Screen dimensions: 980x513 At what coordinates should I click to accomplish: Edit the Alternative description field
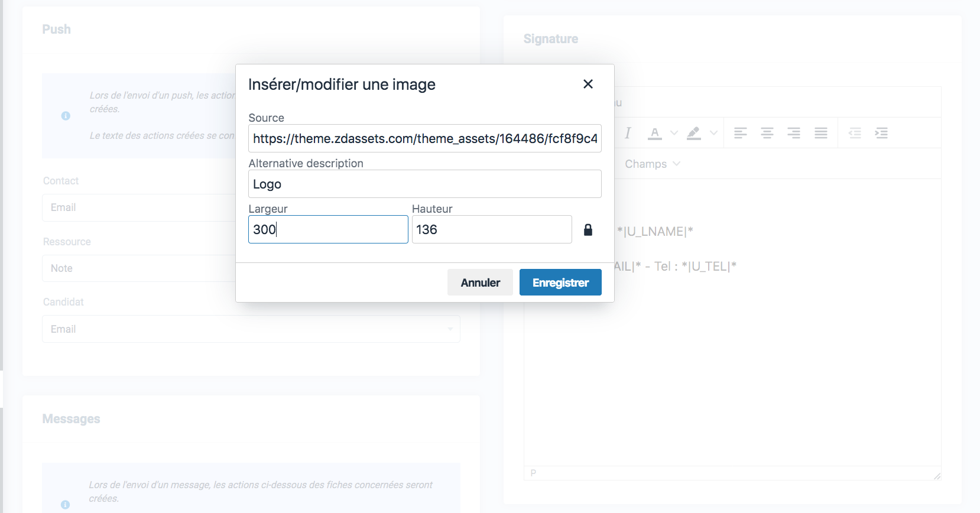tap(425, 184)
